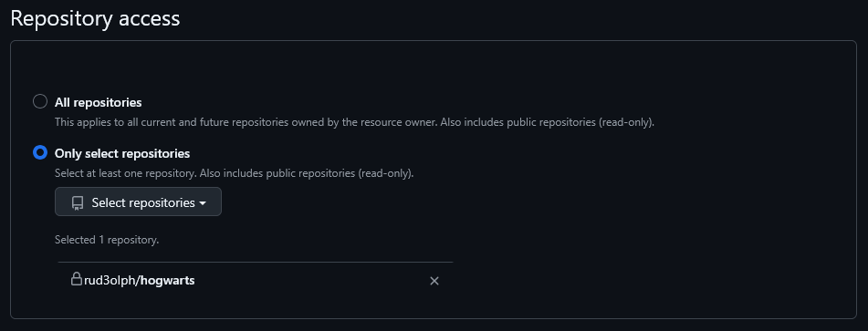Expand the caret arrow beside Select repositories

203,203
